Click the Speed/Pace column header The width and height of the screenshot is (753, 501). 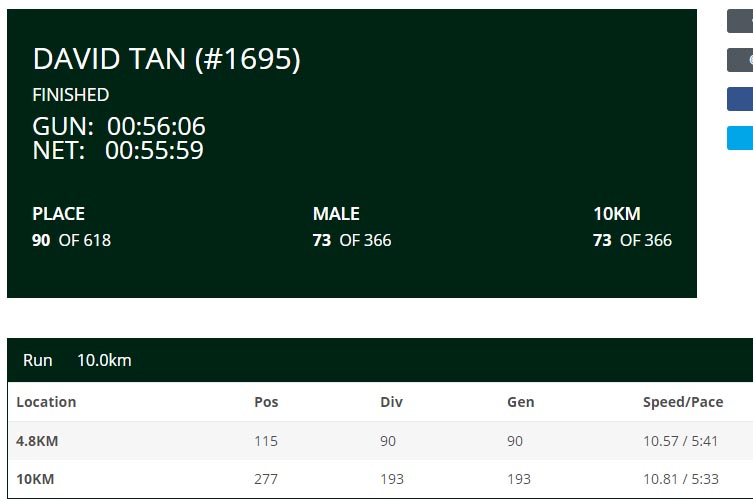click(683, 402)
